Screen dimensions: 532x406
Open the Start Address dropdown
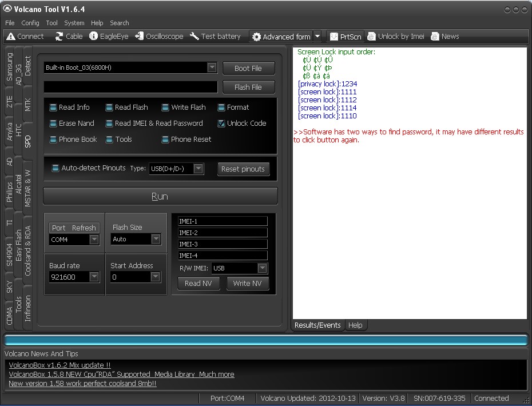[155, 277]
